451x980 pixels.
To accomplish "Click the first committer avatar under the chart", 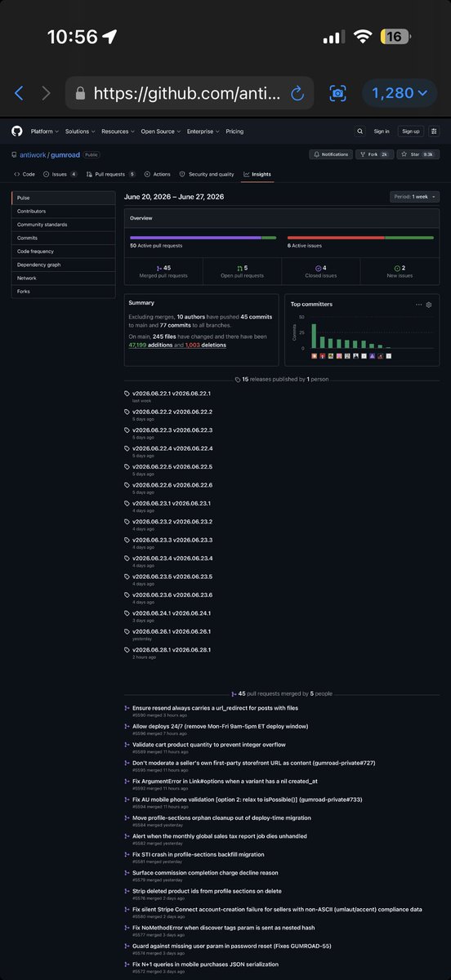I will tap(314, 357).
